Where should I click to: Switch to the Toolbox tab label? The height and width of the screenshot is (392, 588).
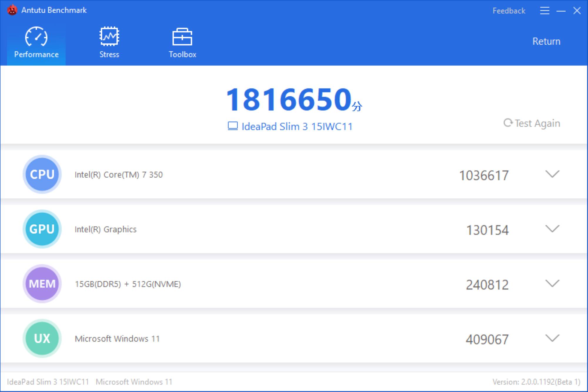coord(182,54)
